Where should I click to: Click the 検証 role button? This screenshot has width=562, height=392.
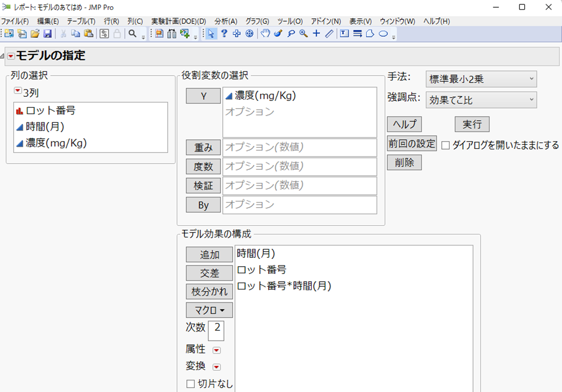click(x=203, y=185)
